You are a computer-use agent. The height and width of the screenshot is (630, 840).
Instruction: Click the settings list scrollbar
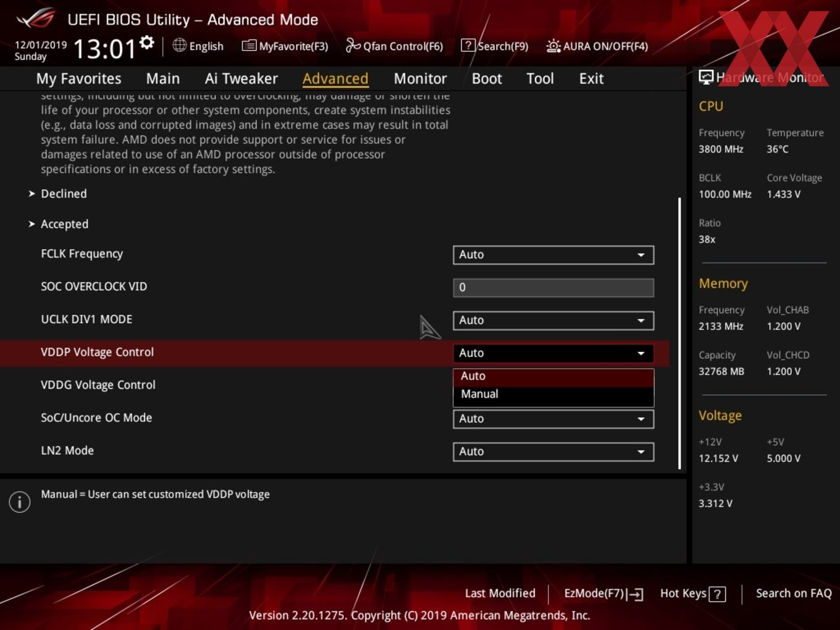679,333
